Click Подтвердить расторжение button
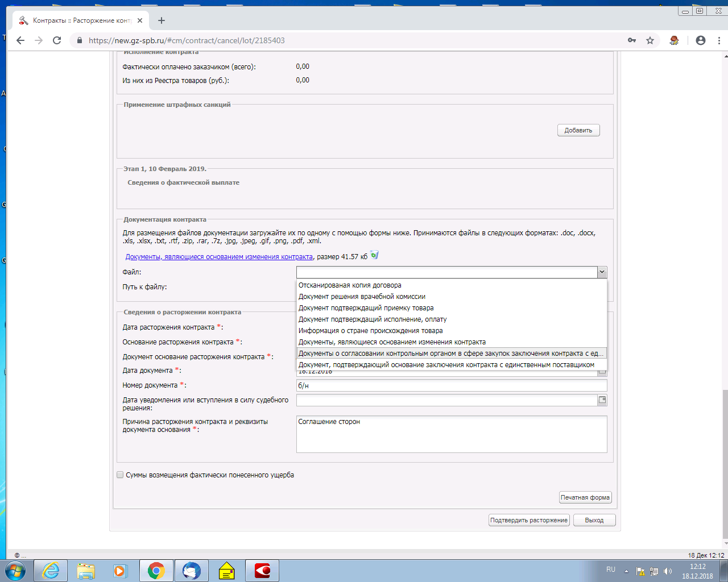Screen dimensions: 728x582 (x=529, y=520)
